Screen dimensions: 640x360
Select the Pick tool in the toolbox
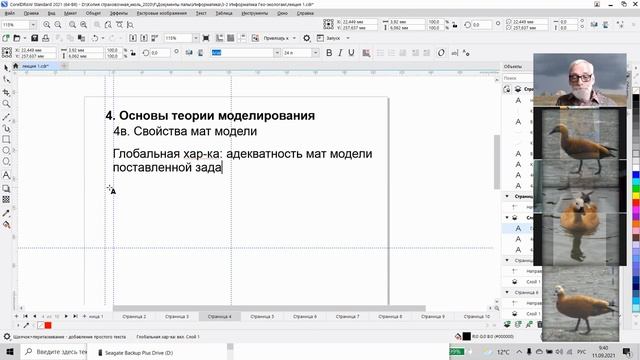tap(6, 68)
